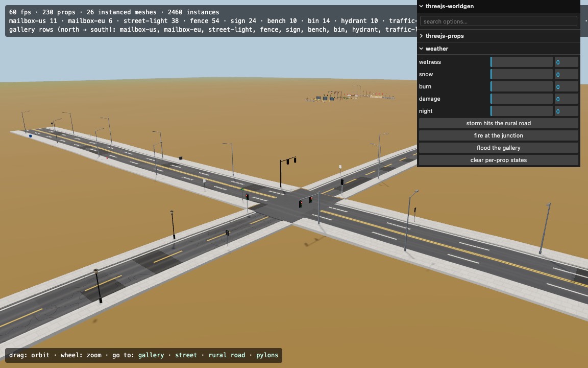
Task: Collapse the weather folder
Action: pos(498,49)
